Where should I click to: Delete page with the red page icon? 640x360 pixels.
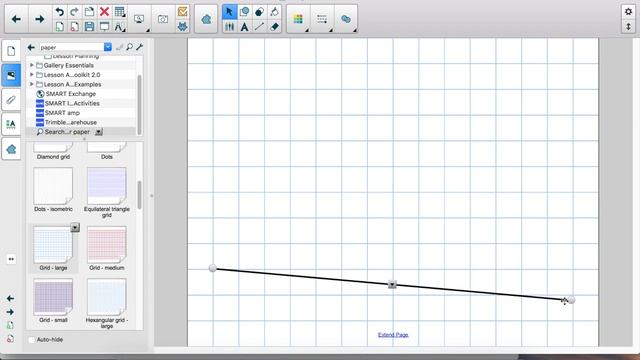[x=74, y=27]
